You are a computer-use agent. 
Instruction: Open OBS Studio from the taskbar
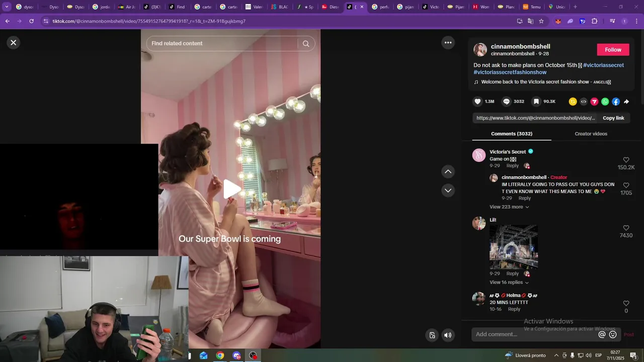[x=253, y=355]
